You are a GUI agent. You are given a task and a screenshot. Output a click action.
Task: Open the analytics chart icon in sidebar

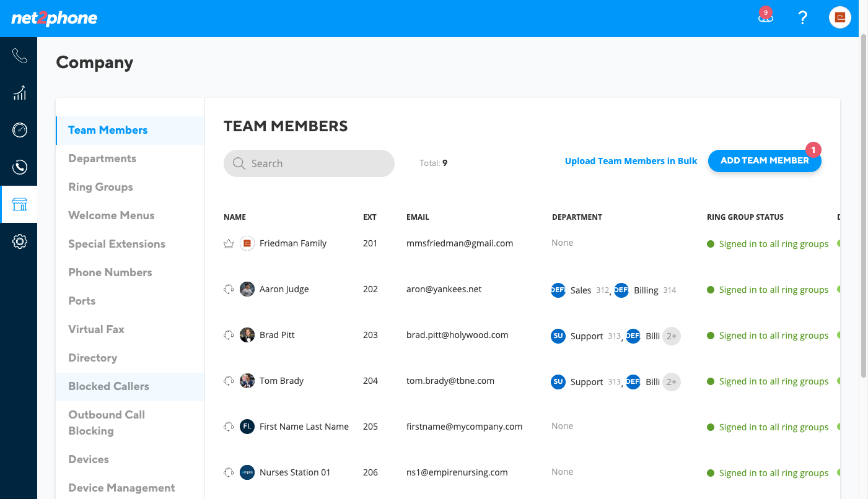tap(19, 93)
